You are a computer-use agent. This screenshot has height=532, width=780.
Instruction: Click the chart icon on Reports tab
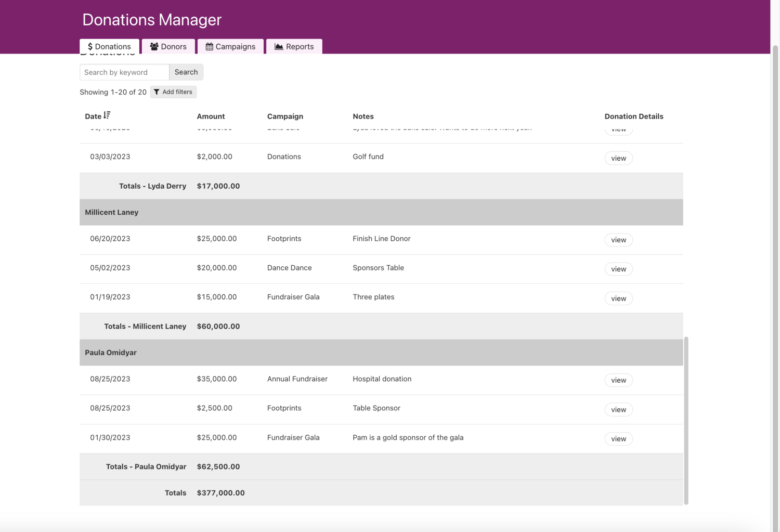(279, 47)
